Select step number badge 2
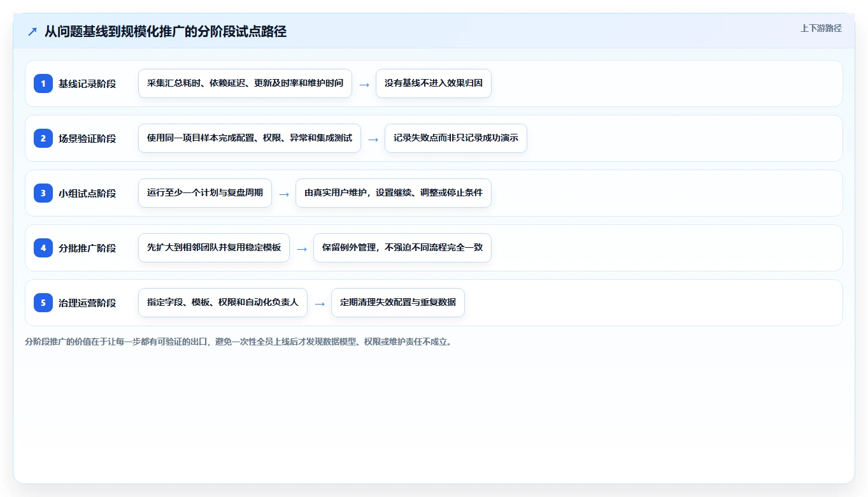Screen dimensions: 868x497 (43, 138)
